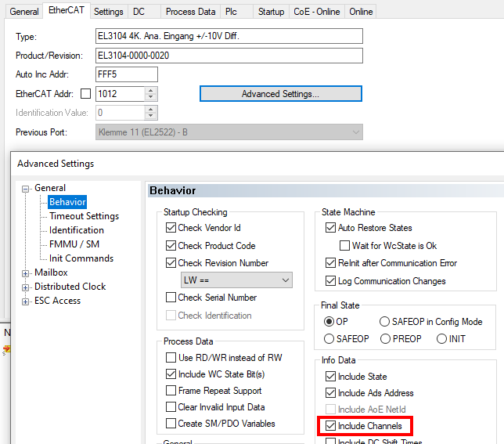Enable Clear Invalid Input Data
Viewport: 504px width, 444px height.
coord(171,406)
